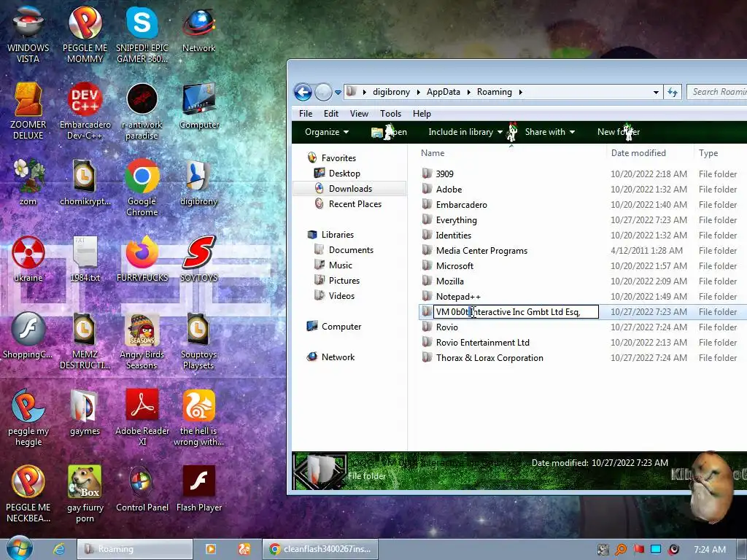The height and width of the screenshot is (560, 747).
Task: Select PEGGLE ME MOMMY desktop icon
Action: point(85,34)
